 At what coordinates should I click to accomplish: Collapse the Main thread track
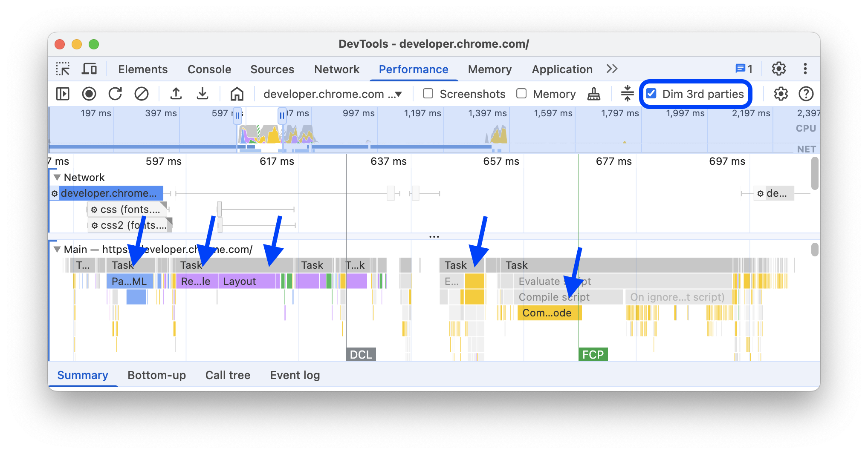tap(57, 250)
